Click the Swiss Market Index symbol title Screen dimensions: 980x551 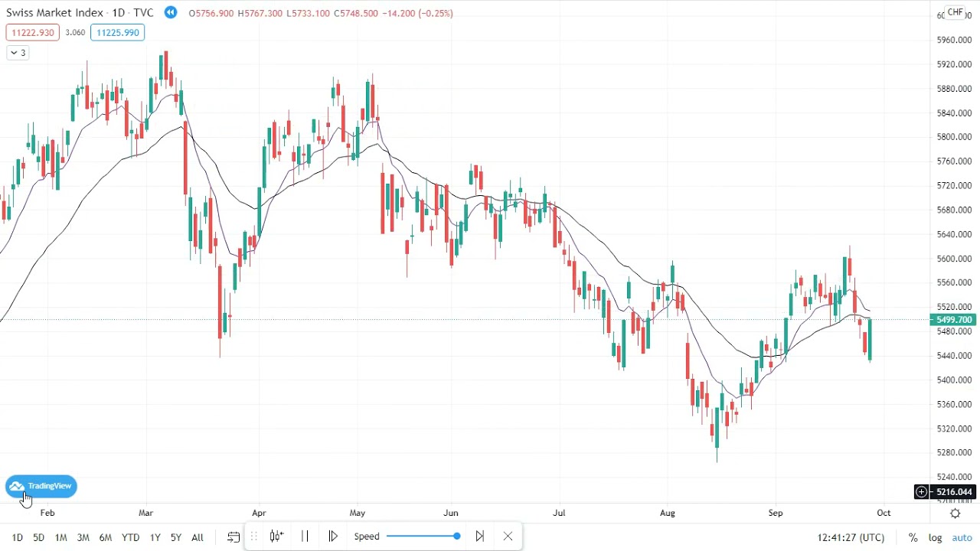click(54, 13)
